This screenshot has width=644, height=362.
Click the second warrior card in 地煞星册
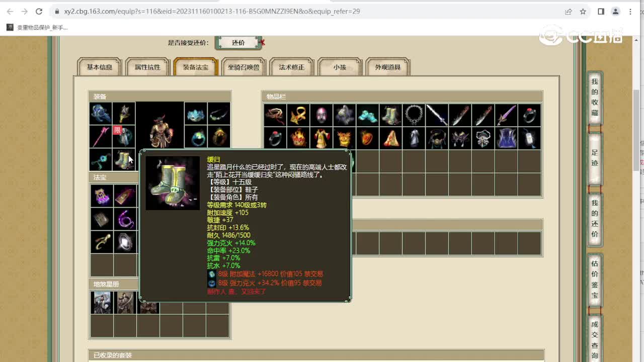click(125, 303)
